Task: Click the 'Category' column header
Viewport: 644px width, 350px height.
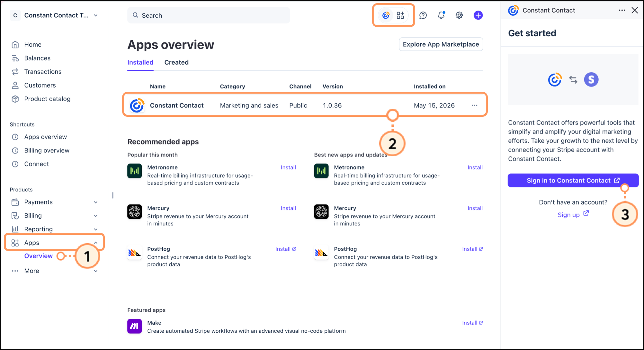Action: click(x=232, y=87)
